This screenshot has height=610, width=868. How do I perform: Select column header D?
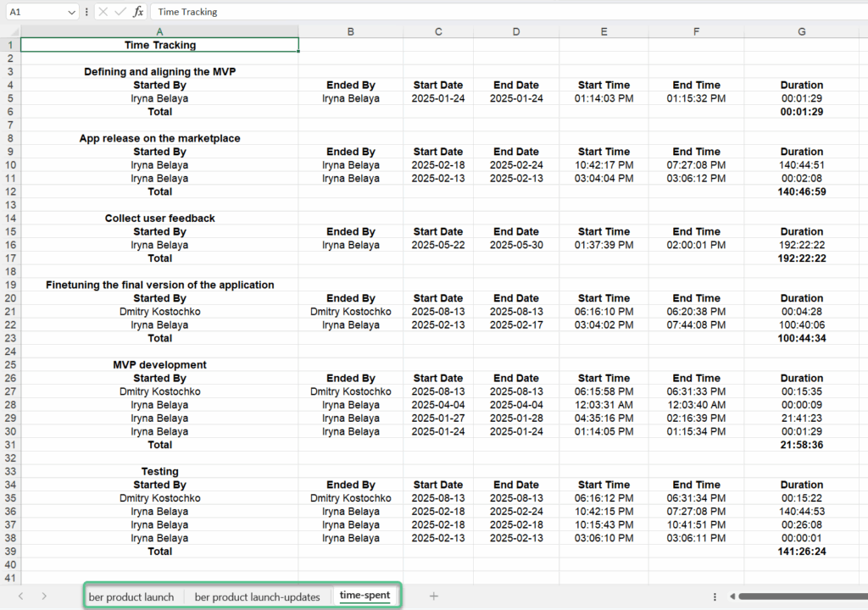tap(516, 30)
